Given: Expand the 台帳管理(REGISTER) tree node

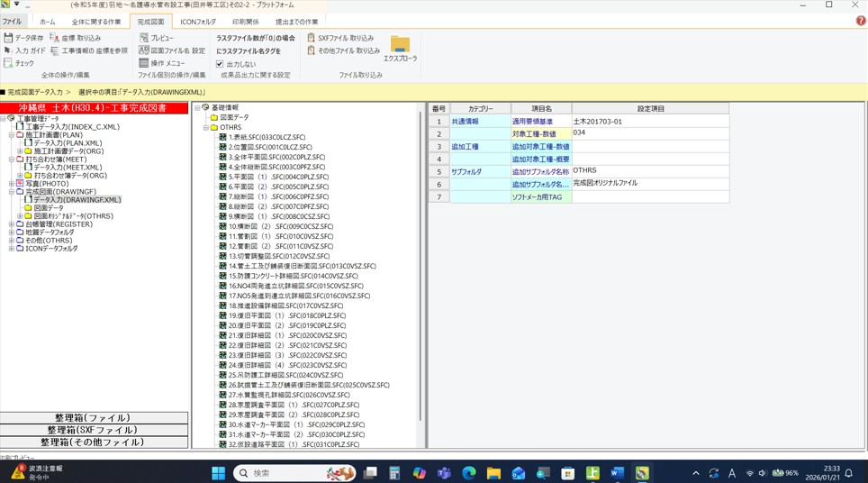Looking at the screenshot, I should [x=12, y=224].
